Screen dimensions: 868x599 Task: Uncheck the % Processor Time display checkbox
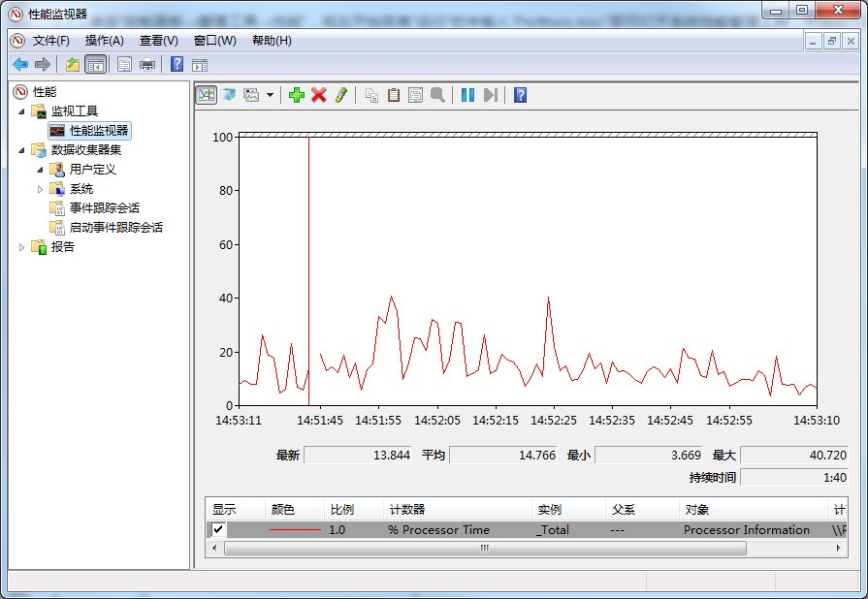pos(218,529)
